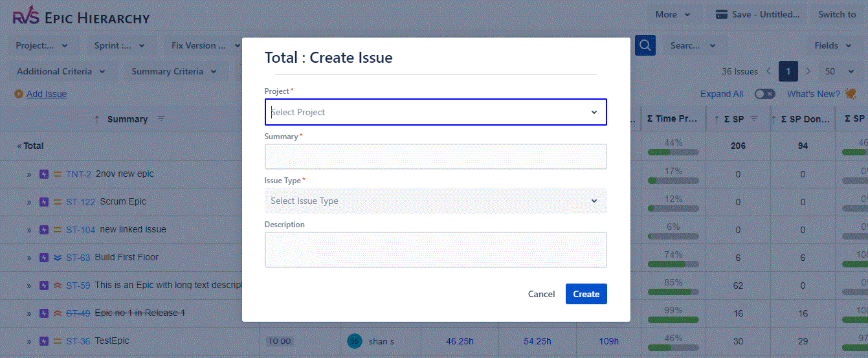Open the Select Project dropdown
This screenshot has height=358, width=868.
436,112
